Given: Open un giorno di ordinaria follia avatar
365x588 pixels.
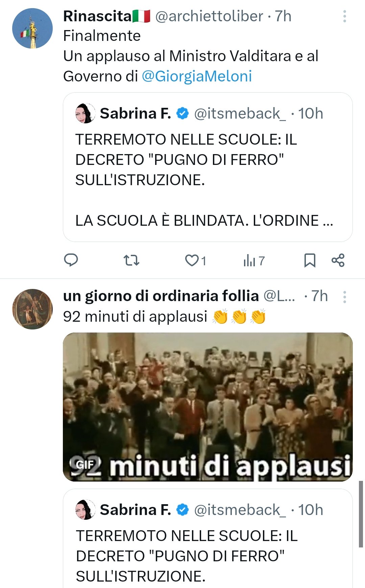Looking at the screenshot, I should pos(32,309).
